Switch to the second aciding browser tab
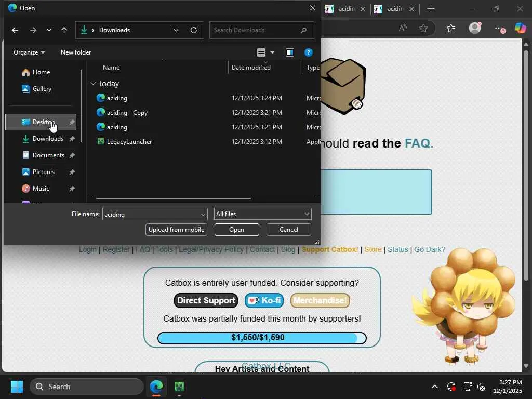 click(395, 9)
